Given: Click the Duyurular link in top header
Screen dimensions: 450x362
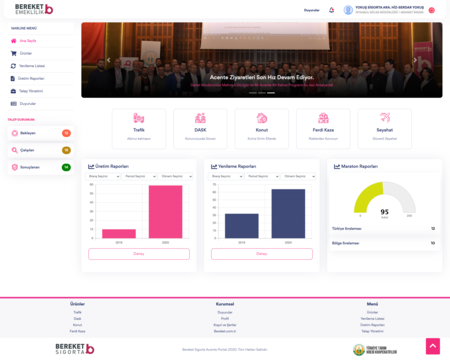Looking at the screenshot, I should click(312, 10).
